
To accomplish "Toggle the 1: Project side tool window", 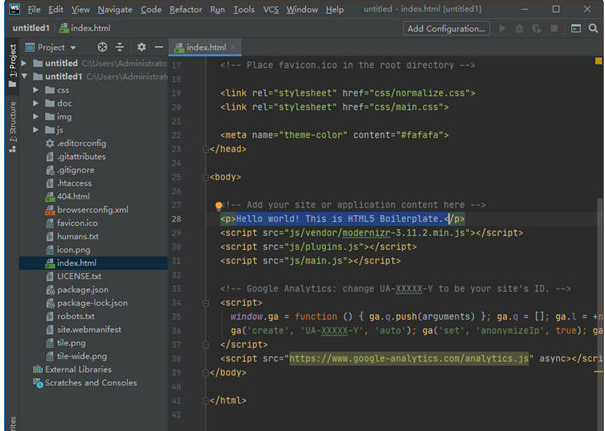I will 13,65.
